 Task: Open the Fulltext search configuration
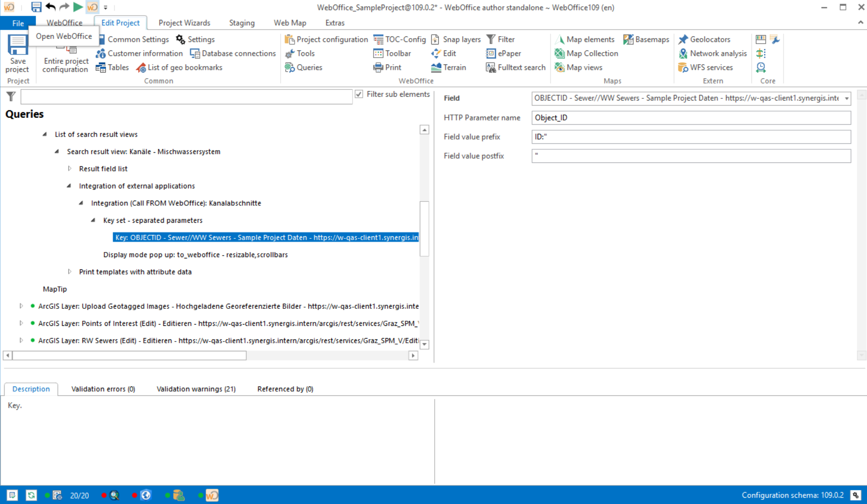515,67
